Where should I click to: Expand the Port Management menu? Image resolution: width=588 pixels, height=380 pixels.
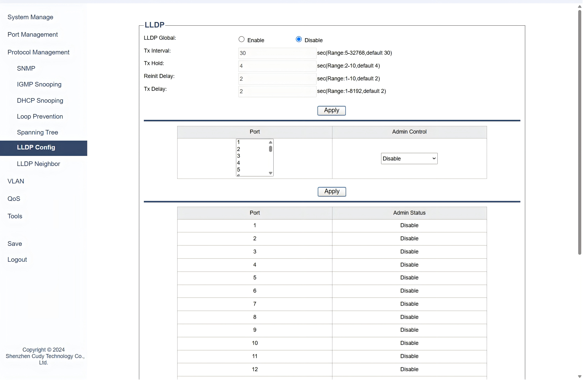33,35
